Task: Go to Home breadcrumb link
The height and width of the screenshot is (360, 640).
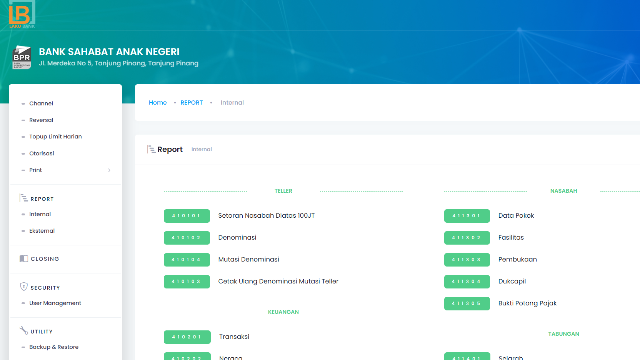Action: coord(158,102)
